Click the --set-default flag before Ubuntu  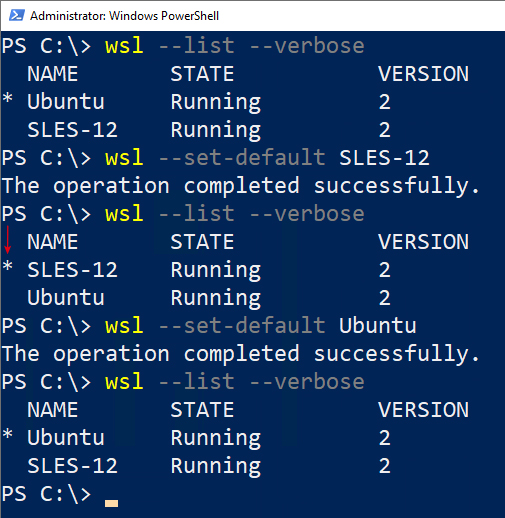pyautogui.click(x=242, y=326)
